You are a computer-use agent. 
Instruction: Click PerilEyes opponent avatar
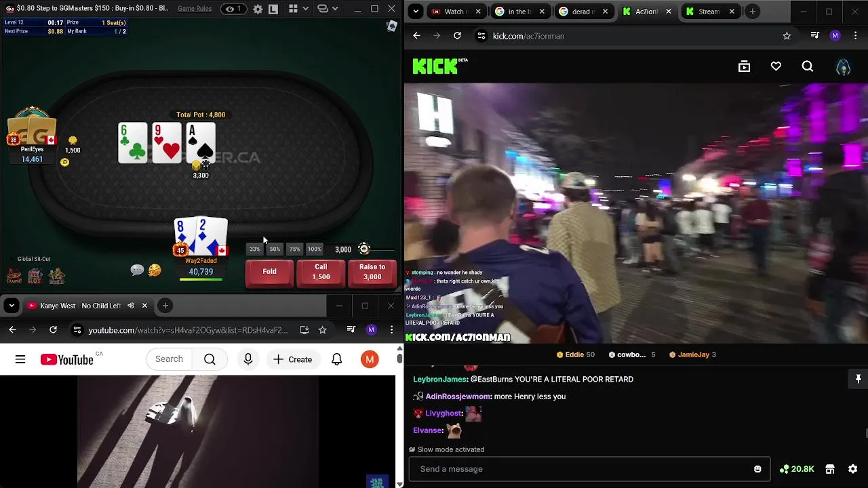pos(32,127)
